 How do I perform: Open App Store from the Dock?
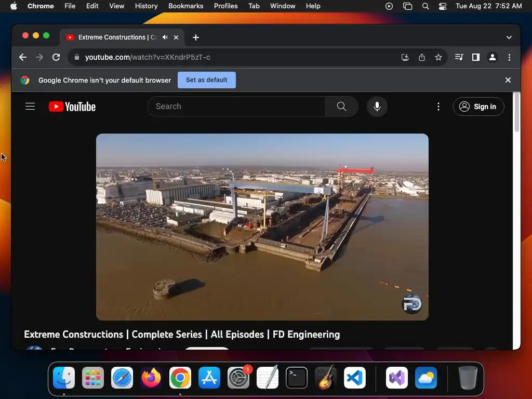(209, 378)
